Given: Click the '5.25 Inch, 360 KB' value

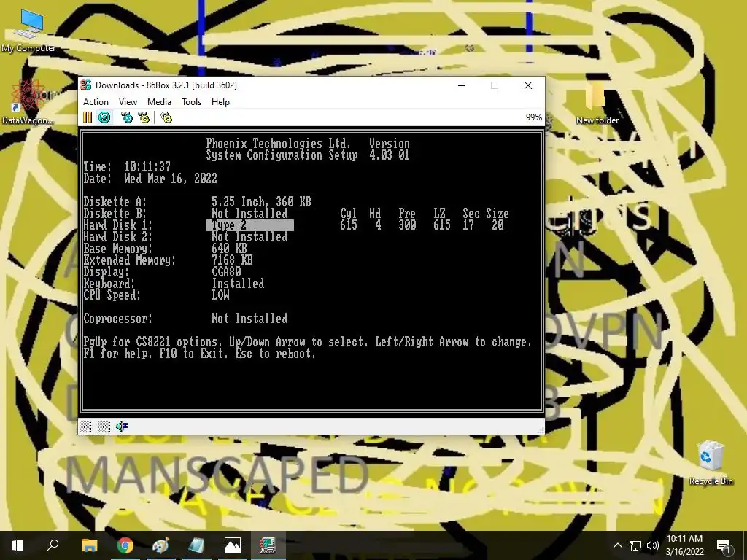Looking at the screenshot, I should 262,202.
